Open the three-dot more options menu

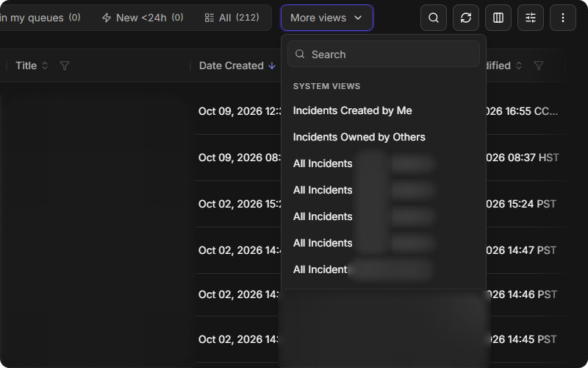[562, 18]
